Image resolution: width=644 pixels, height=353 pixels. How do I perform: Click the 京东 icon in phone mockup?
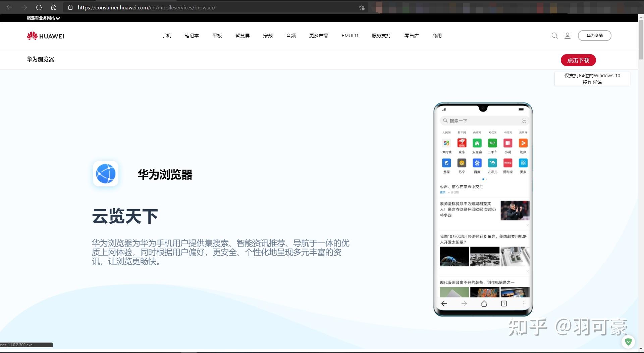tap(462, 143)
